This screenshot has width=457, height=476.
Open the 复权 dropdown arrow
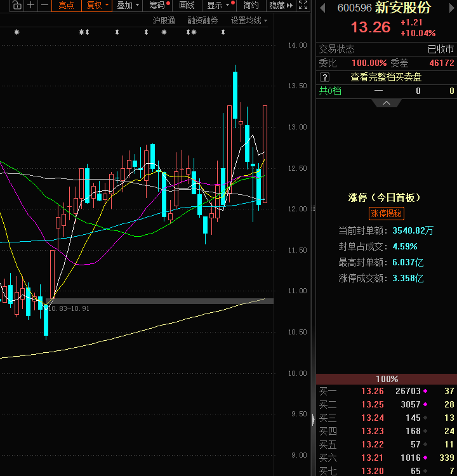pos(107,5)
